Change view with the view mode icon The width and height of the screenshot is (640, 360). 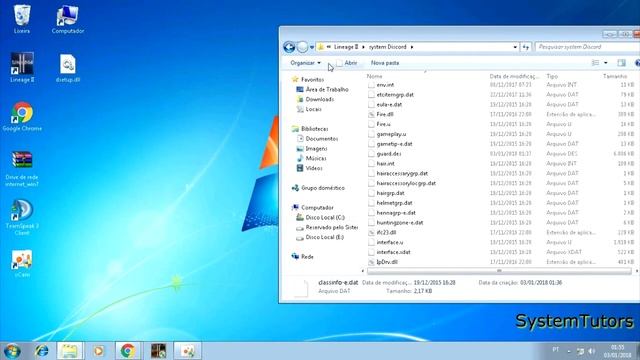click(x=596, y=63)
